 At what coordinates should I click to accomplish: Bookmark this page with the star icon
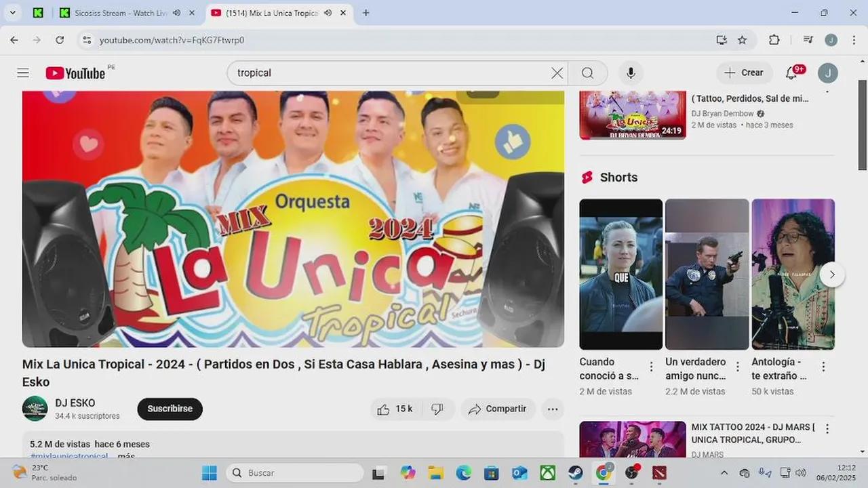coord(742,40)
